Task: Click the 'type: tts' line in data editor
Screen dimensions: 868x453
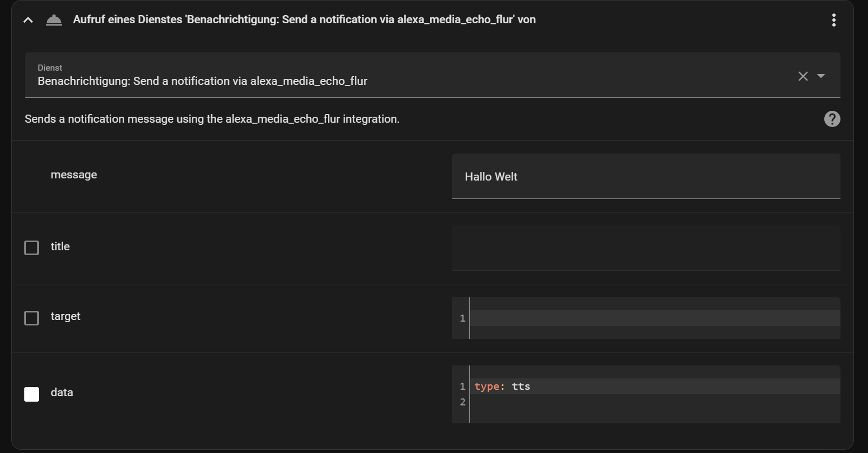Action: click(x=502, y=387)
